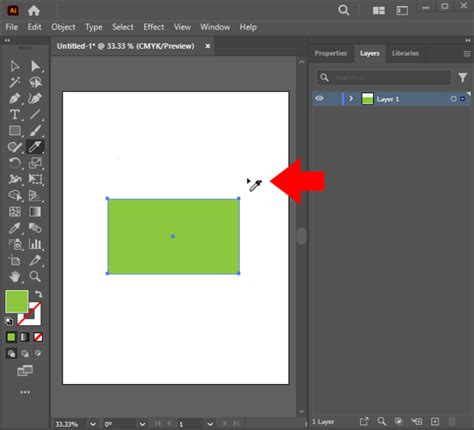Screen dimensions: 474x430
Task: Expand Layer 1 contents chevron
Action: click(x=351, y=99)
